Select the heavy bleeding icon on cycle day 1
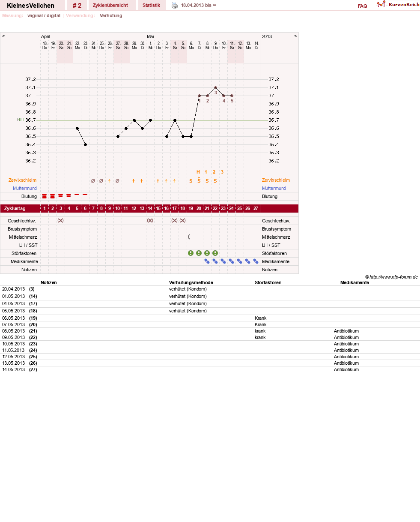The width and height of the screenshot is (420, 522). coord(45,196)
